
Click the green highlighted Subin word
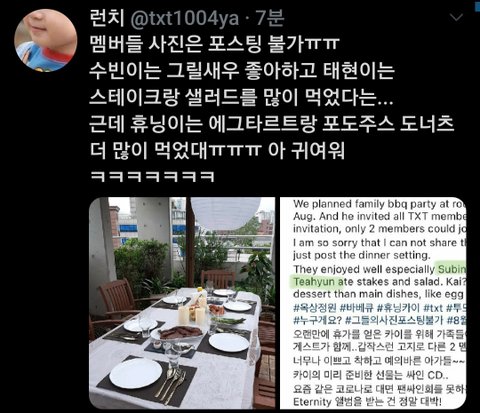[x=452, y=269]
